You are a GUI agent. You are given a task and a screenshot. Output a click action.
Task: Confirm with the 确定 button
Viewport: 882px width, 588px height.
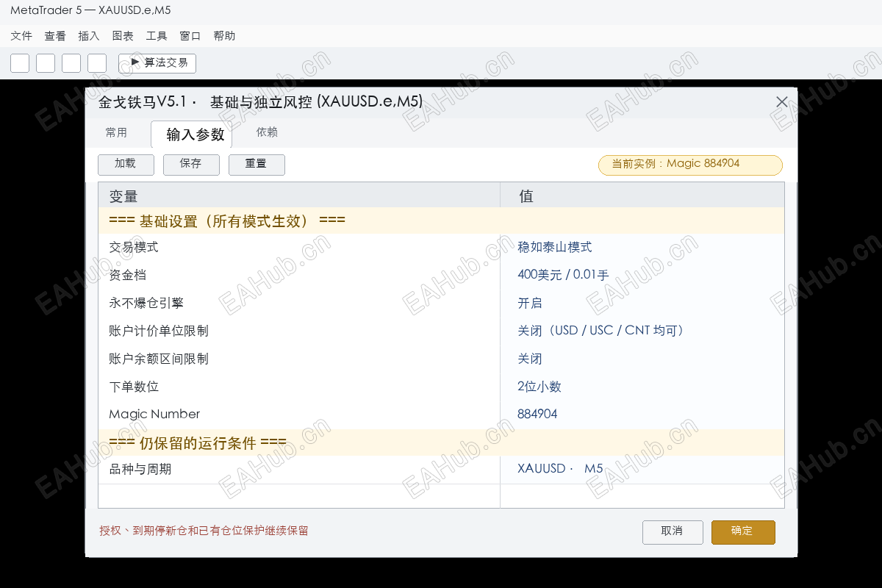[743, 532]
